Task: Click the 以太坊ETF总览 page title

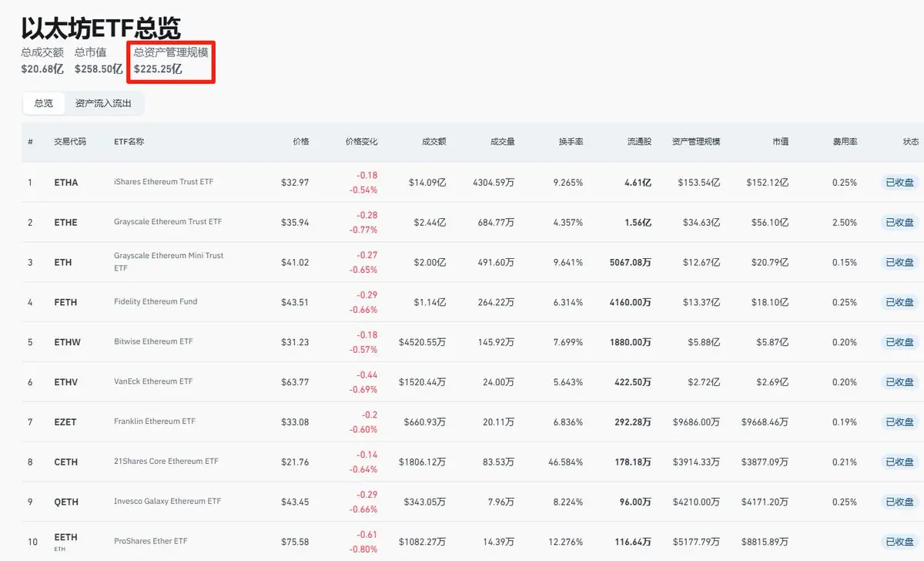Action: coord(101,28)
